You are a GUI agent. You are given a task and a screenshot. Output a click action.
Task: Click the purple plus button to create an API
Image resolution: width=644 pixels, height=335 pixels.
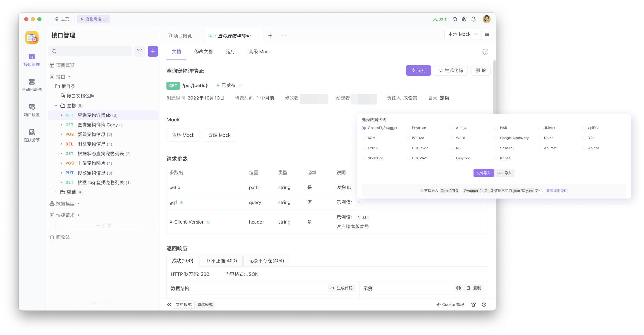[153, 51]
